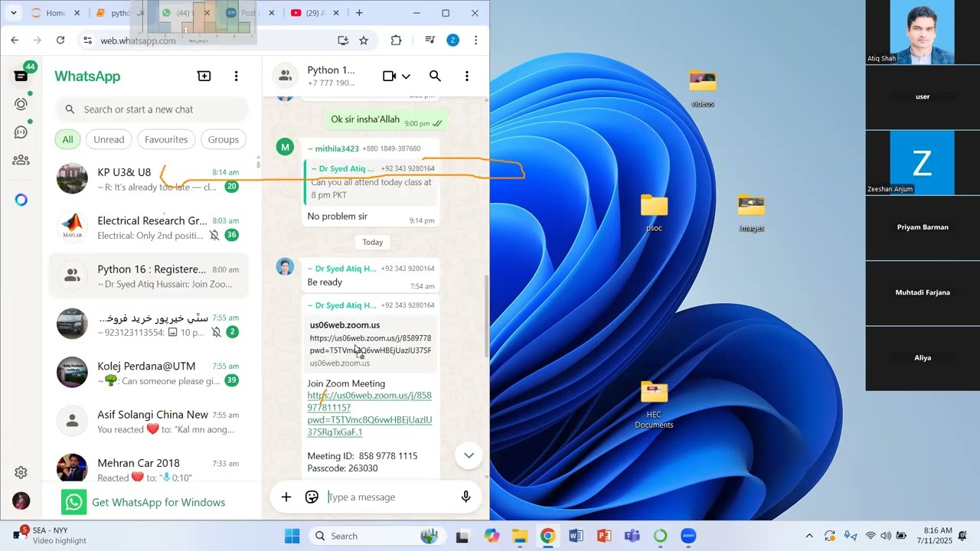The width and height of the screenshot is (980, 551).
Task: Record a voice message with microphone
Action: (465, 497)
